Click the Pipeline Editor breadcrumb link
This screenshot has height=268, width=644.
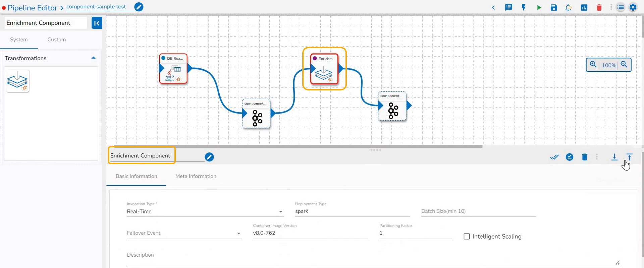tap(33, 8)
